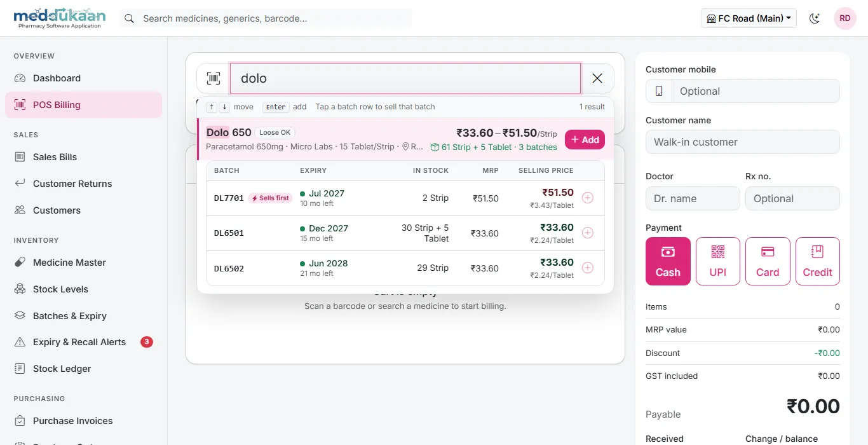Click the 3 batches label
This screenshot has height=445, width=868.
(x=538, y=147)
